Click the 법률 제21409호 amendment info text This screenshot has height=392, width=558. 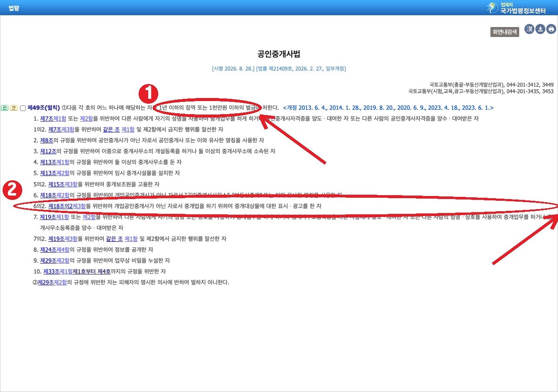[301, 69]
